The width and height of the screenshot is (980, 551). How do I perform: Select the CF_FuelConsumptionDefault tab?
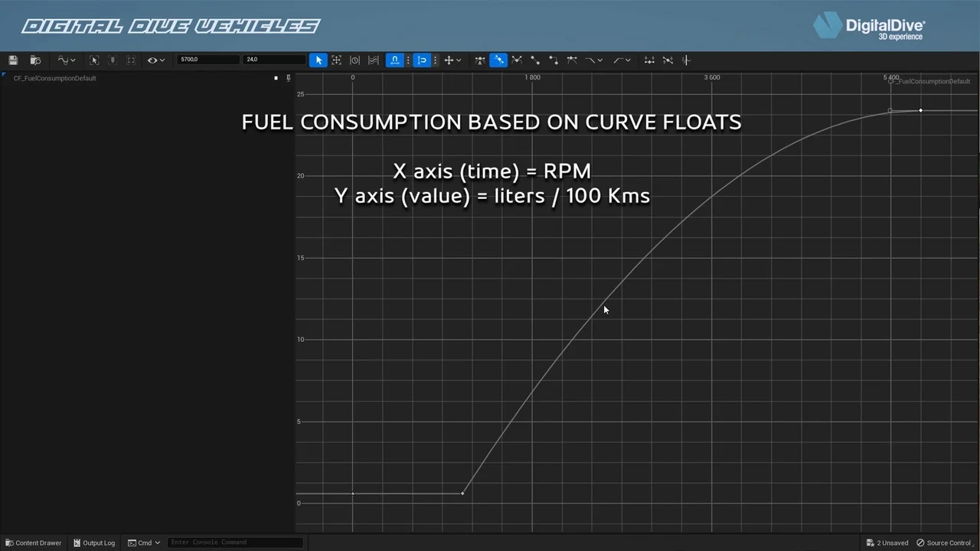[x=54, y=78]
